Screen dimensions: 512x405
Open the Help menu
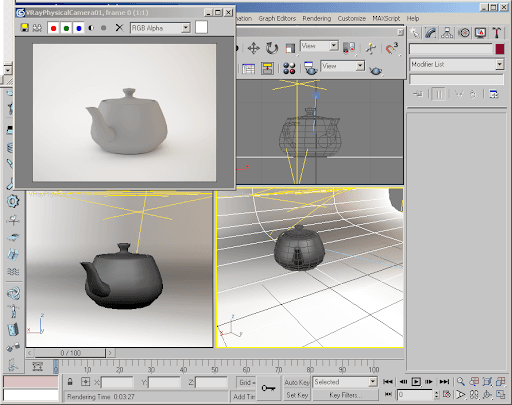(413, 18)
